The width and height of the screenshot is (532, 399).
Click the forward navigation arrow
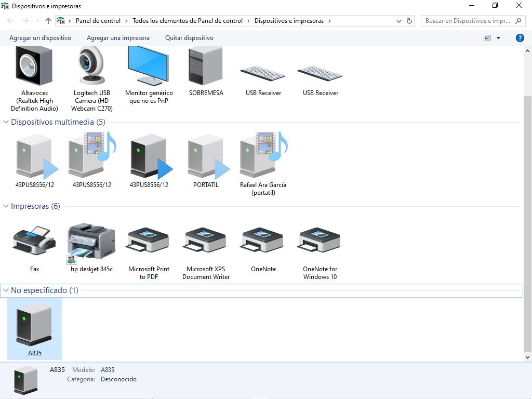click(25, 21)
